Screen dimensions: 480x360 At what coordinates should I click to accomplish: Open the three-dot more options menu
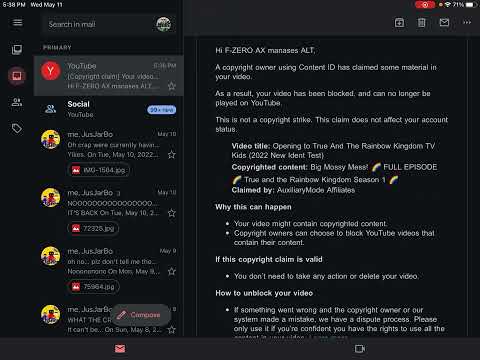[x=467, y=23]
